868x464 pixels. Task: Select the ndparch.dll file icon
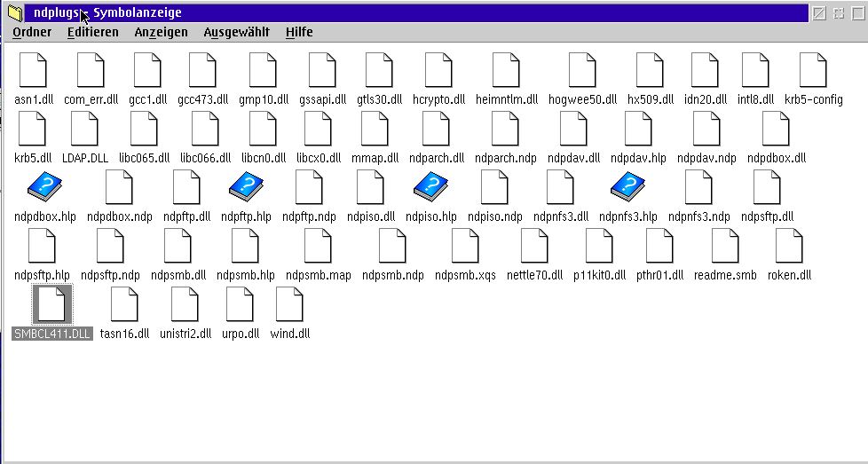tap(436, 129)
